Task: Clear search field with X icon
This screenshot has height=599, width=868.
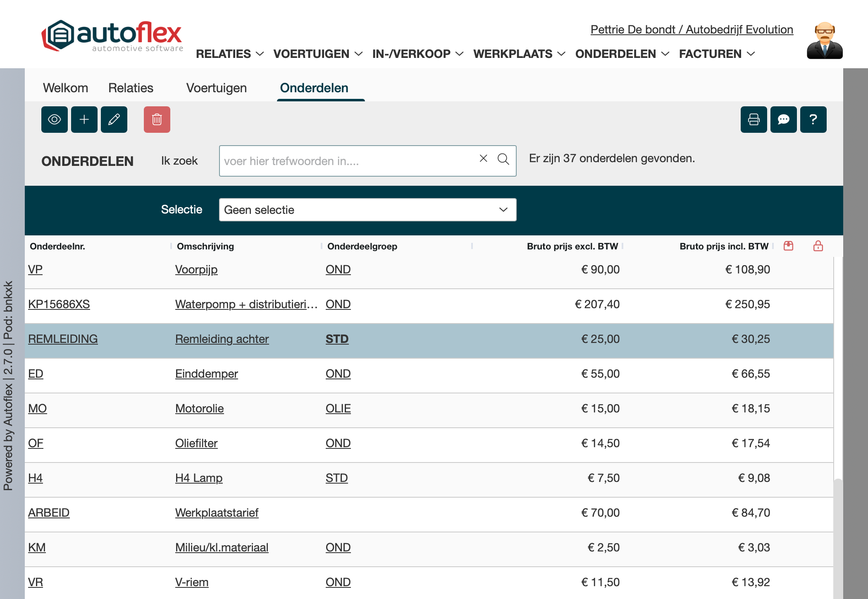Action: click(x=483, y=158)
